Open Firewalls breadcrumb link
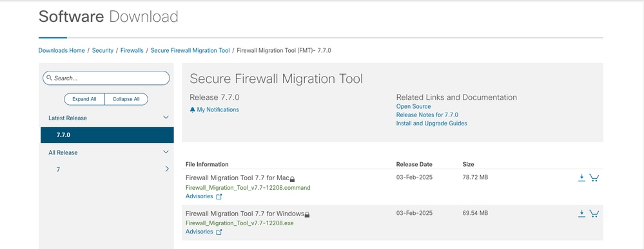Viewport: 644px width, 249px height. (132, 50)
